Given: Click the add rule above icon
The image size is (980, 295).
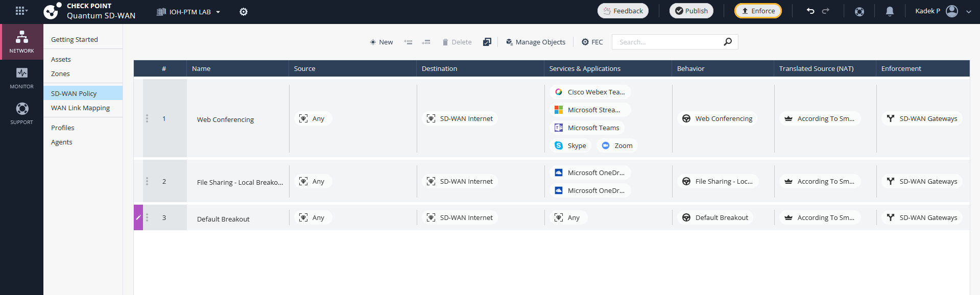Looking at the screenshot, I should (408, 42).
